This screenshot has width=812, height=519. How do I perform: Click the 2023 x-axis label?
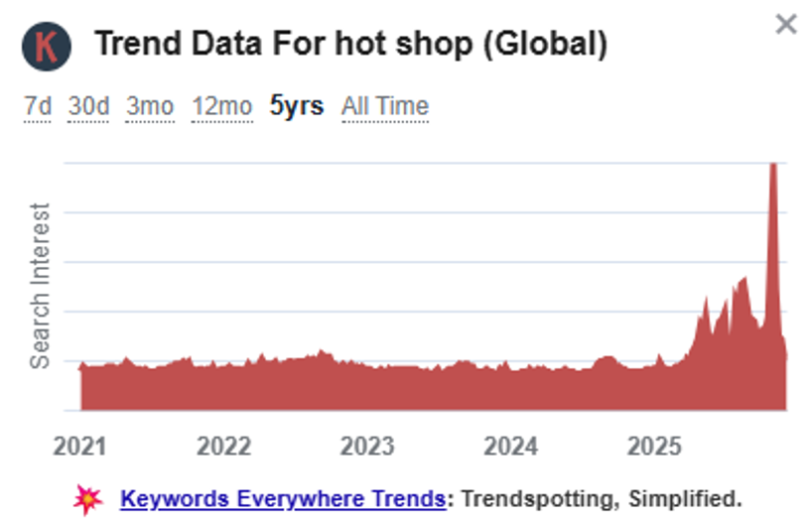[367, 446]
